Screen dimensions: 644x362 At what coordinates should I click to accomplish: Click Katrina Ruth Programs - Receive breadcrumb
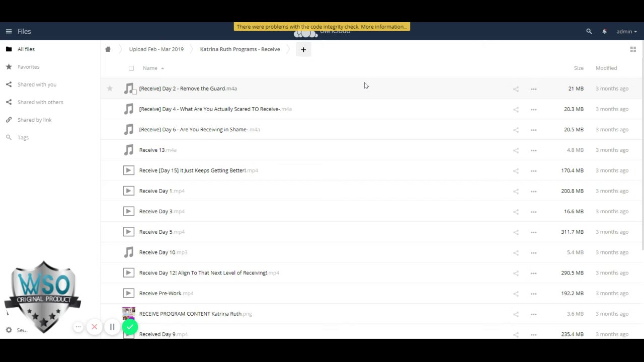[x=240, y=49]
